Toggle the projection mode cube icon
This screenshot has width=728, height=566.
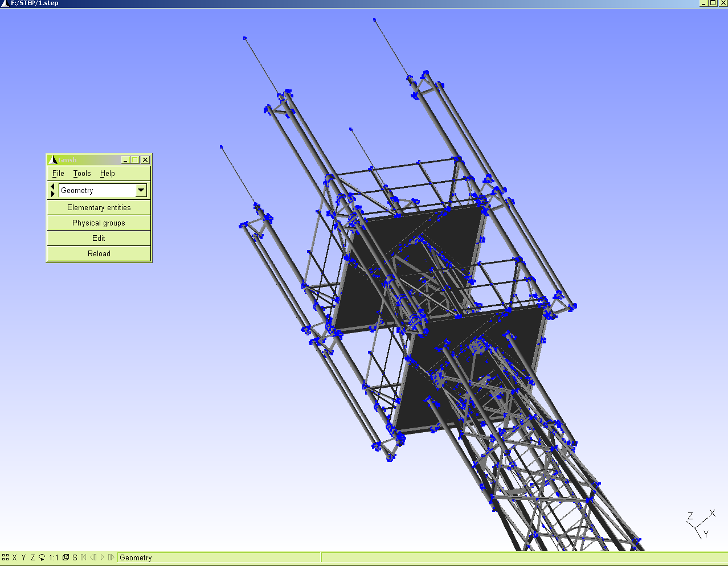[66, 557]
